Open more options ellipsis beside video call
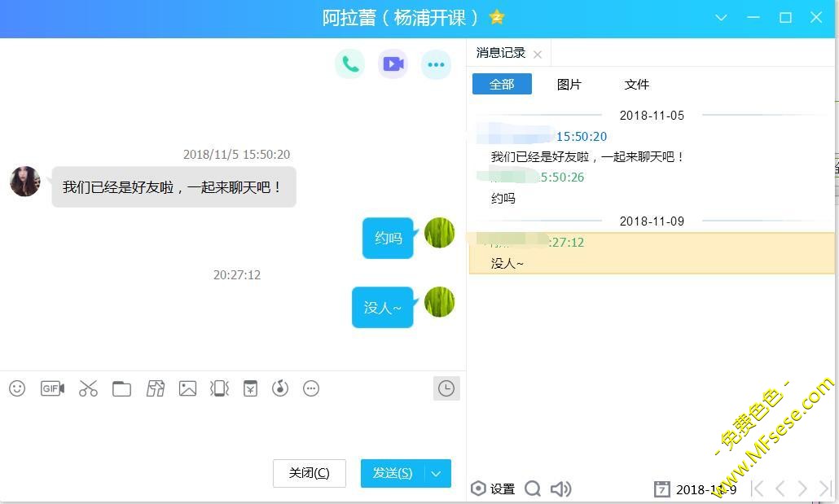Image resolution: width=839 pixels, height=504 pixels. [x=436, y=64]
